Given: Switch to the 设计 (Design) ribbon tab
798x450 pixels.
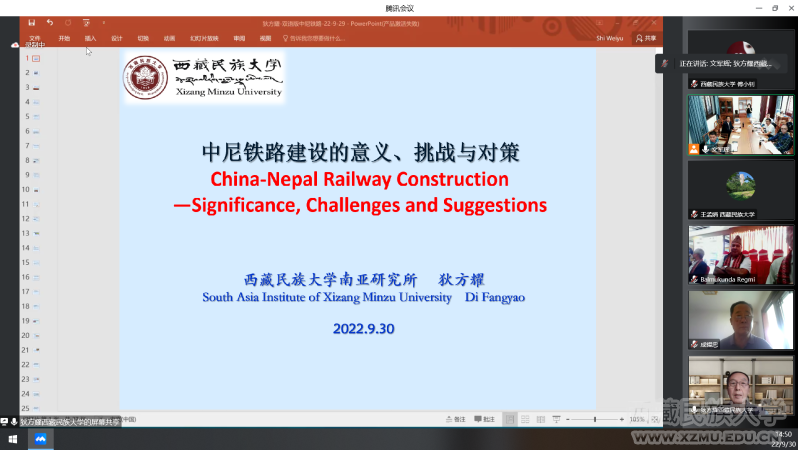Looking at the screenshot, I should (117, 38).
